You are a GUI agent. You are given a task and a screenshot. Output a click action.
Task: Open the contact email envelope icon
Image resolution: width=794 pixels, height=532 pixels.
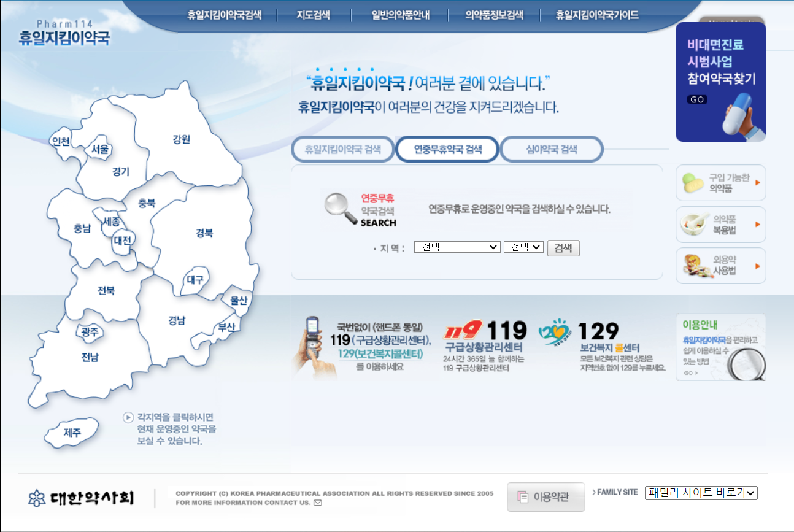pyautogui.click(x=317, y=502)
